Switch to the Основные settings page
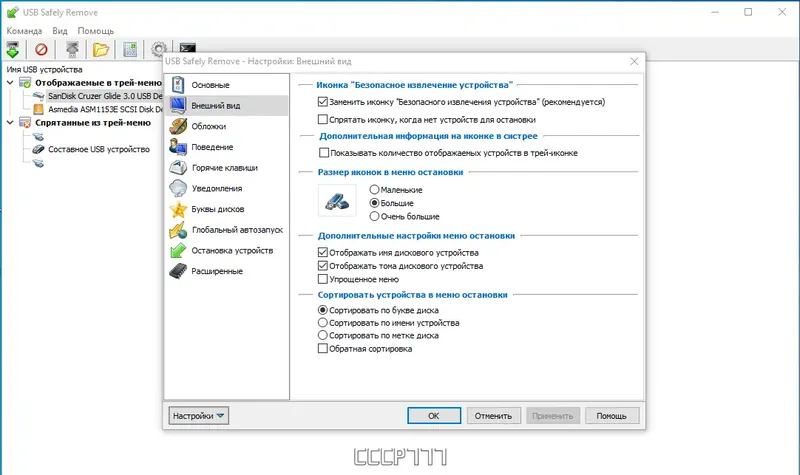 tap(227, 85)
